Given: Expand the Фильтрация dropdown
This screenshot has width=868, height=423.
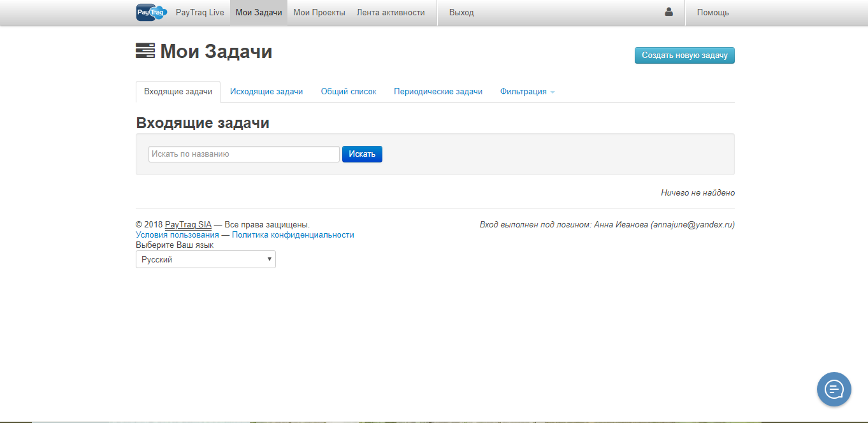Looking at the screenshot, I should click(x=527, y=91).
